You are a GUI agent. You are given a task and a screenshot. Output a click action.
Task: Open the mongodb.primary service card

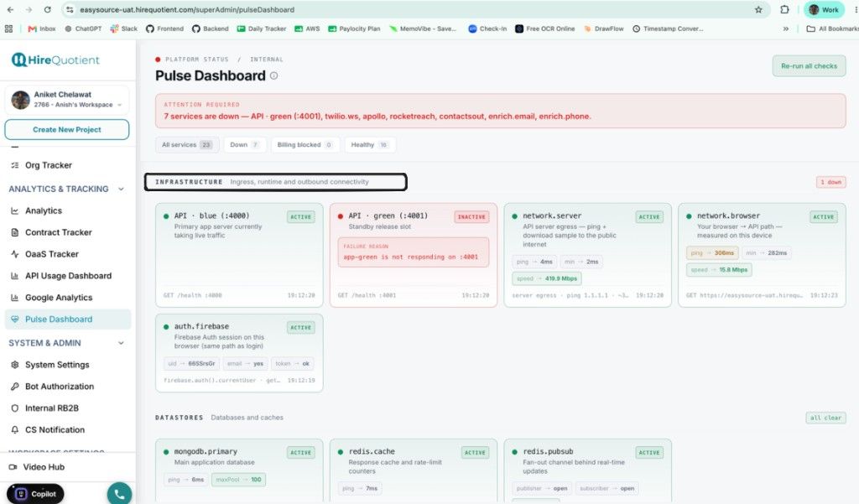[239, 471]
